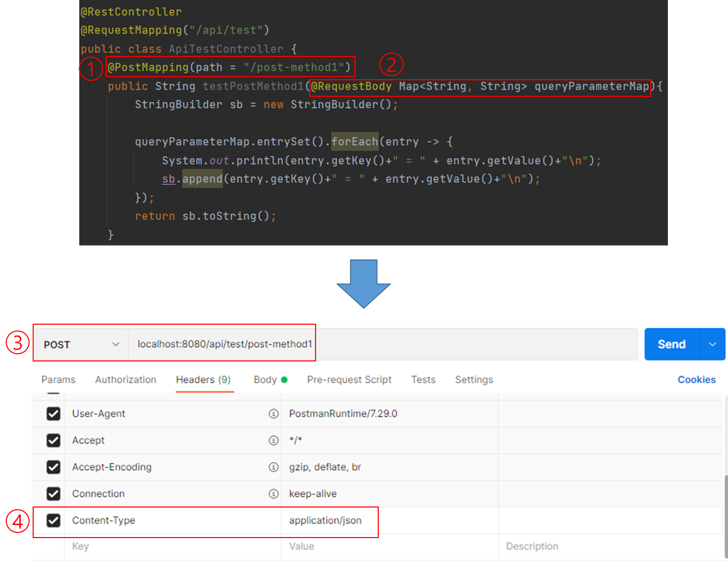
Task: Click the info icon next to User-Agent header
Action: click(274, 413)
